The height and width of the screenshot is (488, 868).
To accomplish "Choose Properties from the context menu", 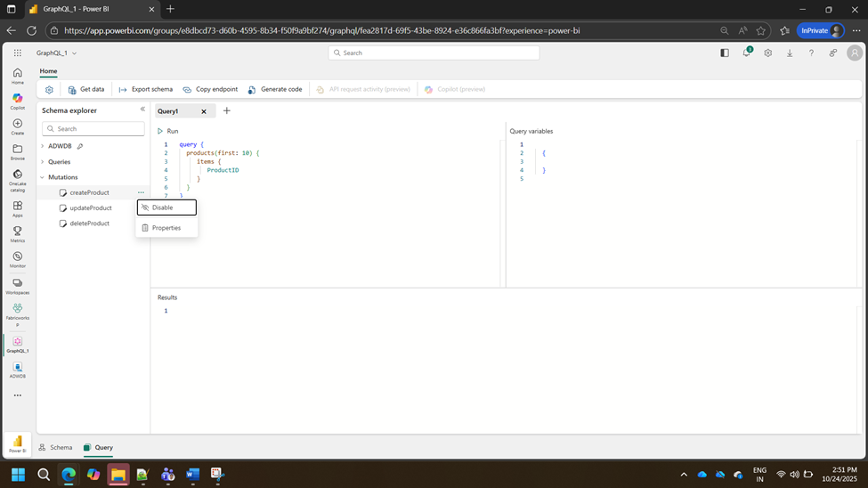I will (166, 228).
